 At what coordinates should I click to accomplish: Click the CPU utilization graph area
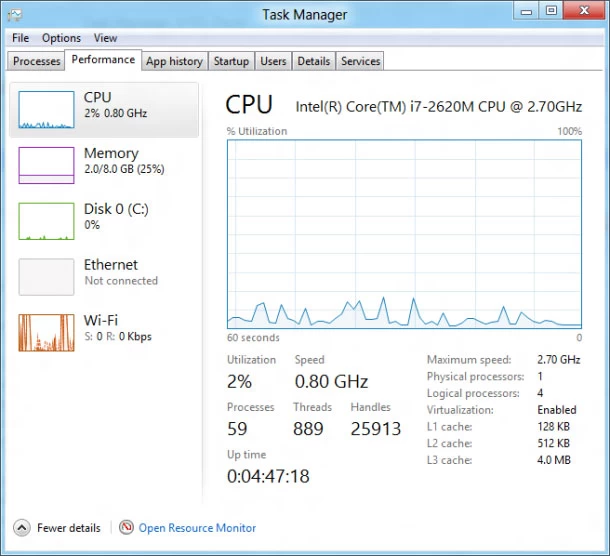coord(404,234)
